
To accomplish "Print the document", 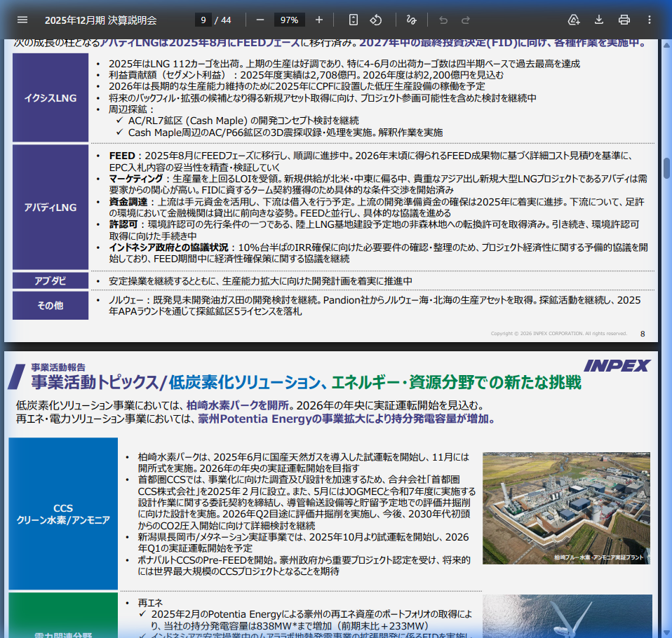I will tap(624, 20).
